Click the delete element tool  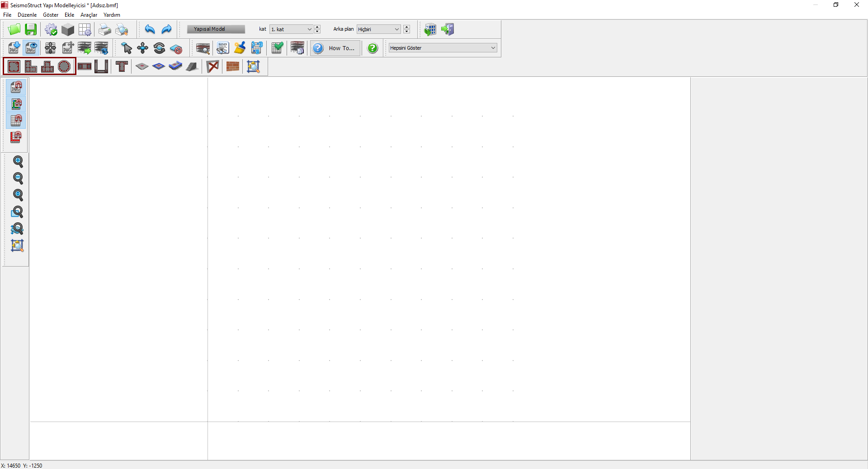pos(176,48)
